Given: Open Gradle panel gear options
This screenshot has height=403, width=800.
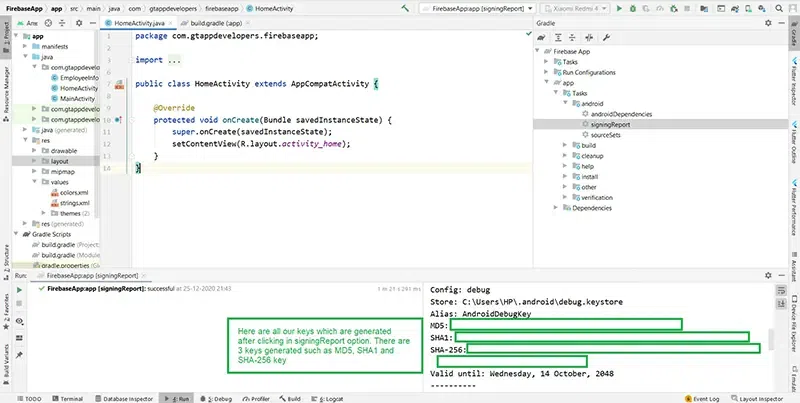Looking at the screenshot, I should pyautogui.click(x=768, y=23).
